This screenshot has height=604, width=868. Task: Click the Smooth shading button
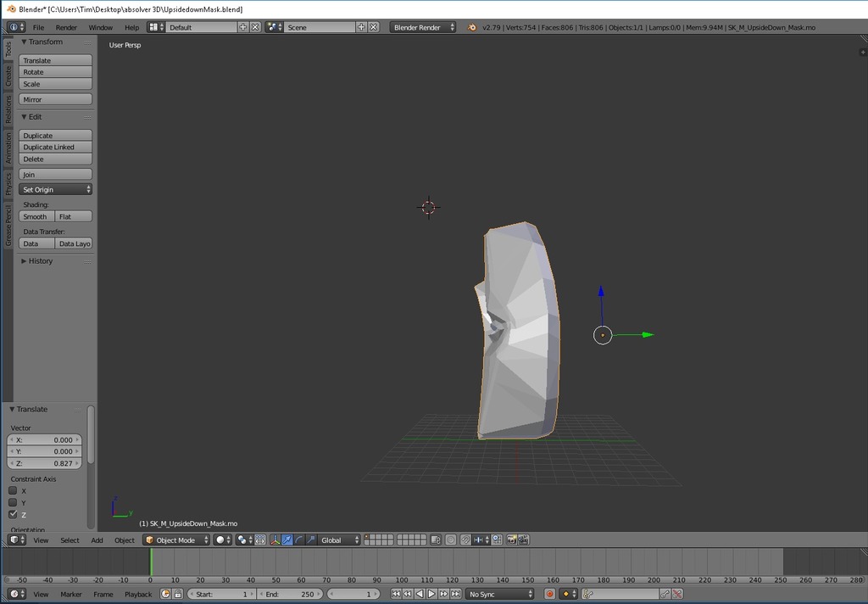pos(36,216)
